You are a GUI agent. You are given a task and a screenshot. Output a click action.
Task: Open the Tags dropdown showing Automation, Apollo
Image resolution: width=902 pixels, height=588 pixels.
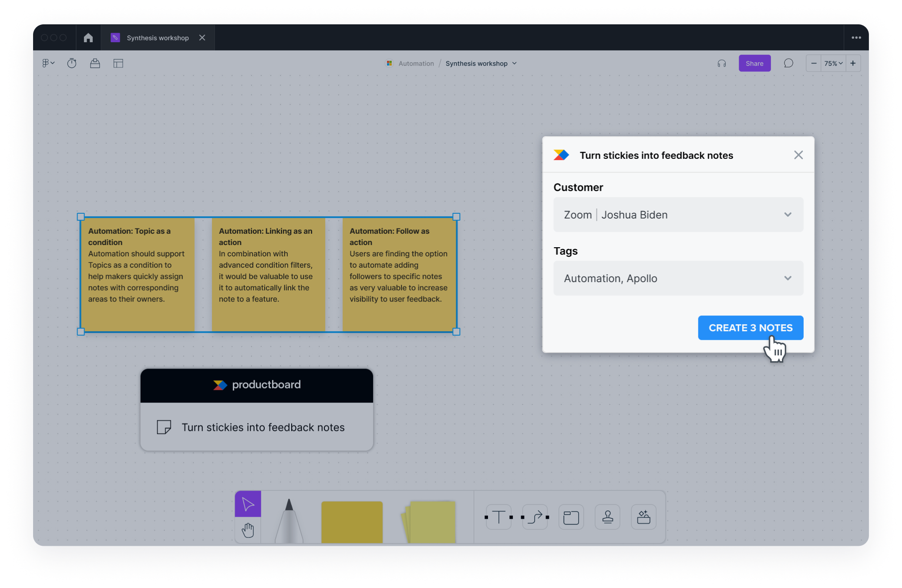point(678,278)
